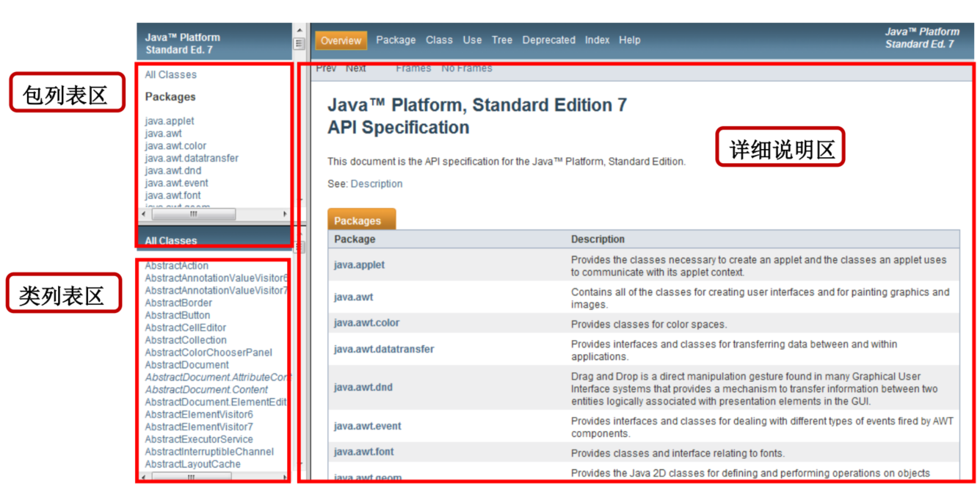980x484 pixels.
Task: Open java.awt.color in the left packages list
Action: click(175, 146)
